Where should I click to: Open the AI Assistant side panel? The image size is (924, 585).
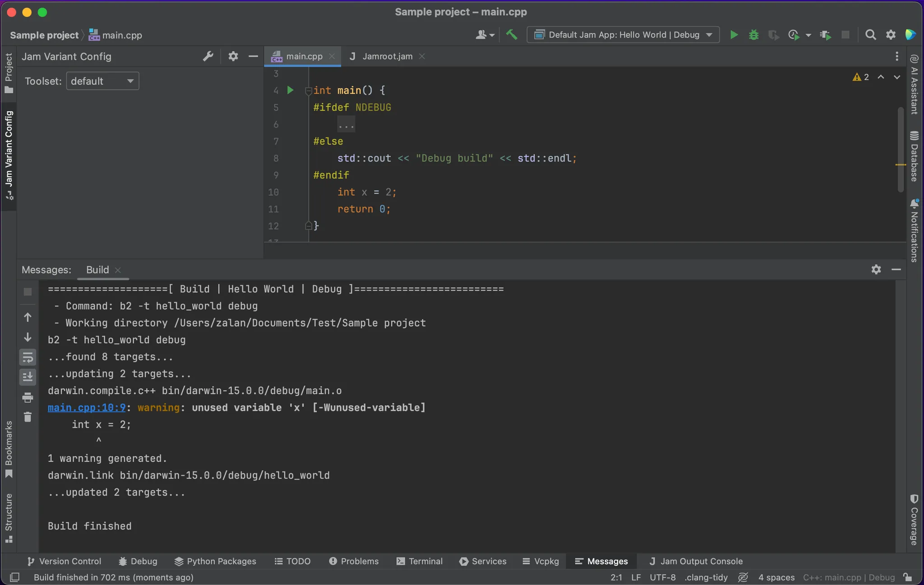pos(915,84)
